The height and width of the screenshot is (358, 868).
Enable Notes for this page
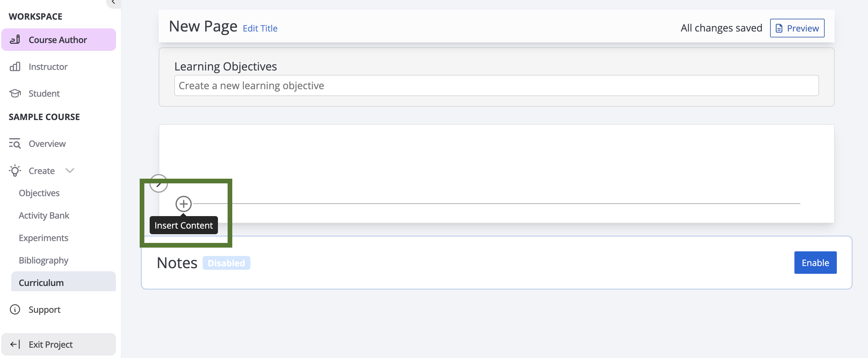click(x=815, y=262)
